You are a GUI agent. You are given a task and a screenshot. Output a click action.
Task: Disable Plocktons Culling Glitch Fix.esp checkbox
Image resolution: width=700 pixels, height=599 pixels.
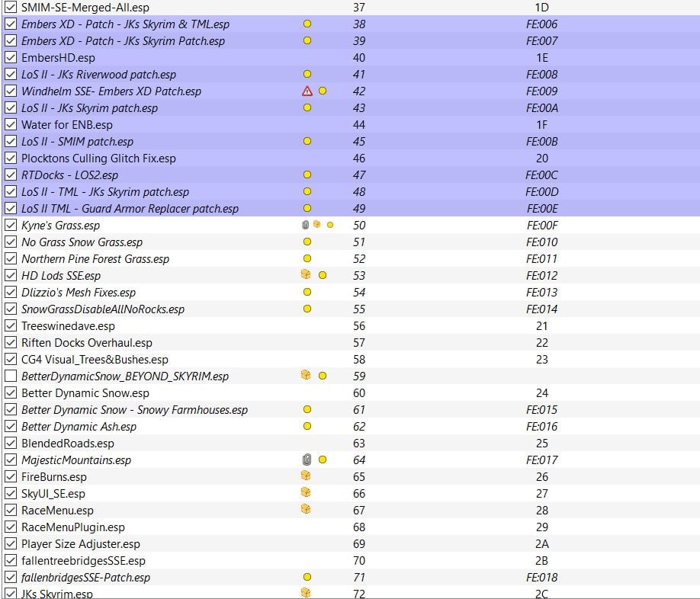[x=11, y=159]
